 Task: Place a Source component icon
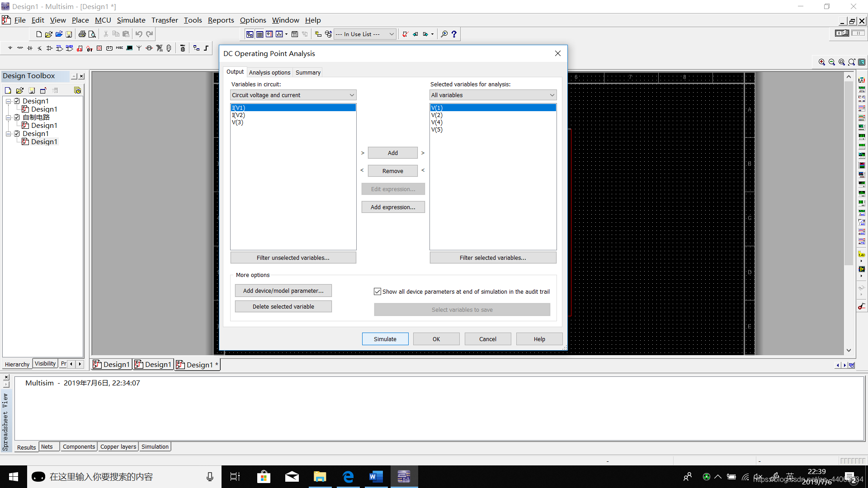pyautogui.click(x=10, y=48)
